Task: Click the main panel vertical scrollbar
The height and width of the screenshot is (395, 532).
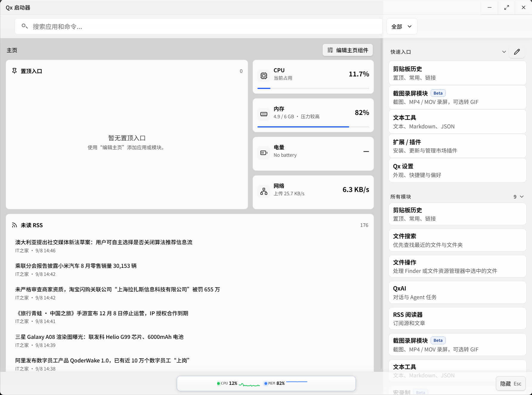Action: point(382,204)
